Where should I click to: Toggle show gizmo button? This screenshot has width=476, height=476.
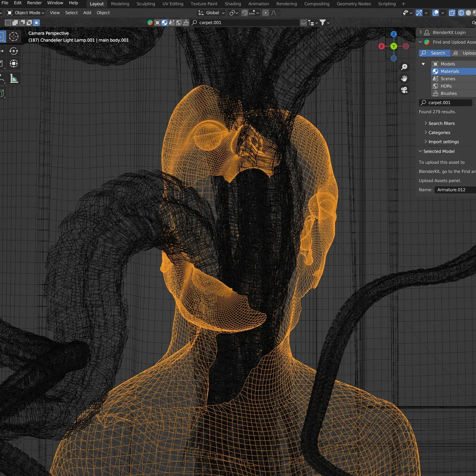click(419, 13)
